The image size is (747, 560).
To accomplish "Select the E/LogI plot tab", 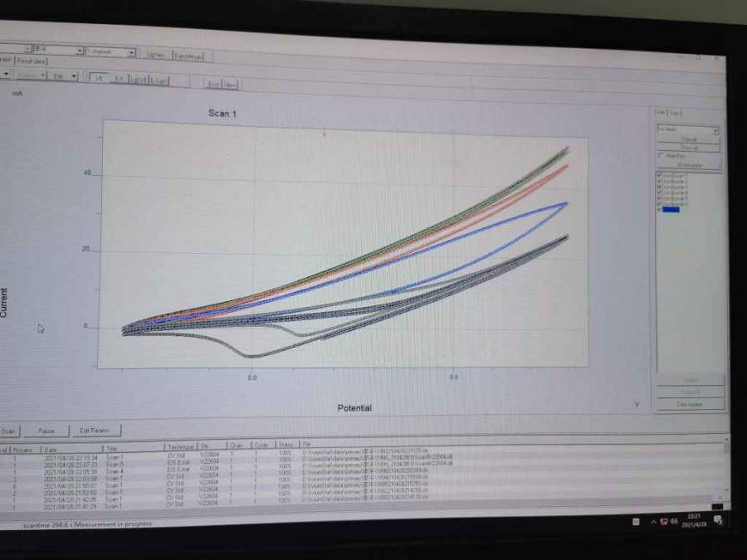I will point(159,81).
